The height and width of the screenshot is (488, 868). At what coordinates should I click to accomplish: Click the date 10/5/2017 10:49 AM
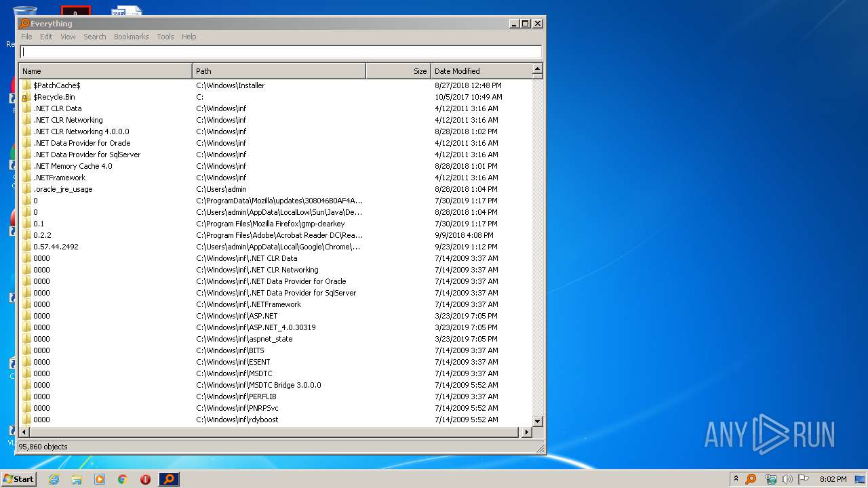pos(469,97)
